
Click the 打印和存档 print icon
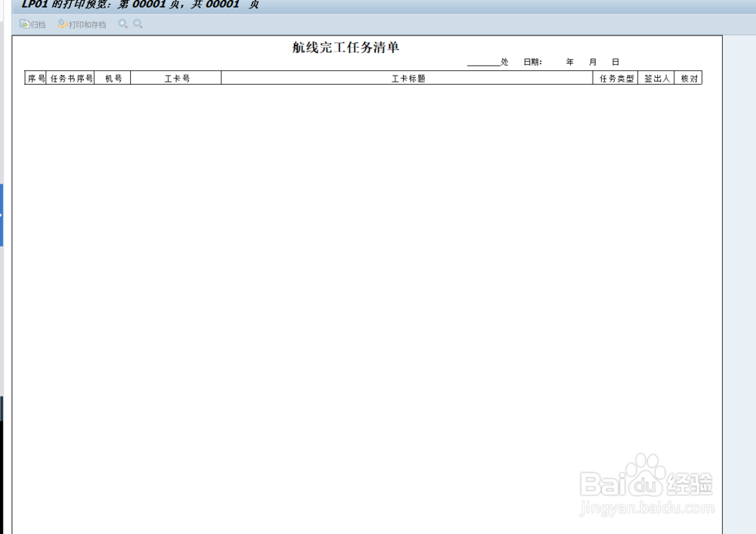(x=82, y=23)
